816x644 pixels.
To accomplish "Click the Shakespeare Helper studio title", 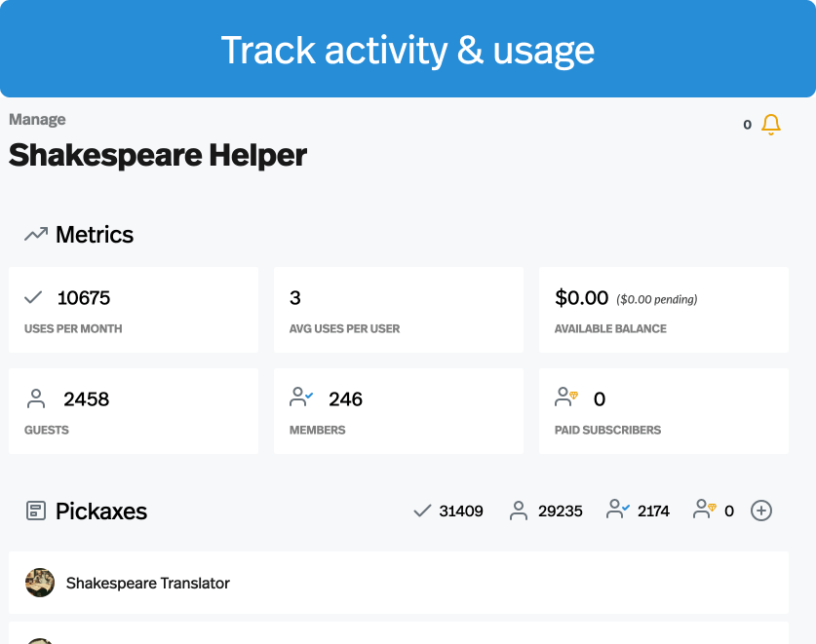I will [x=158, y=155].
